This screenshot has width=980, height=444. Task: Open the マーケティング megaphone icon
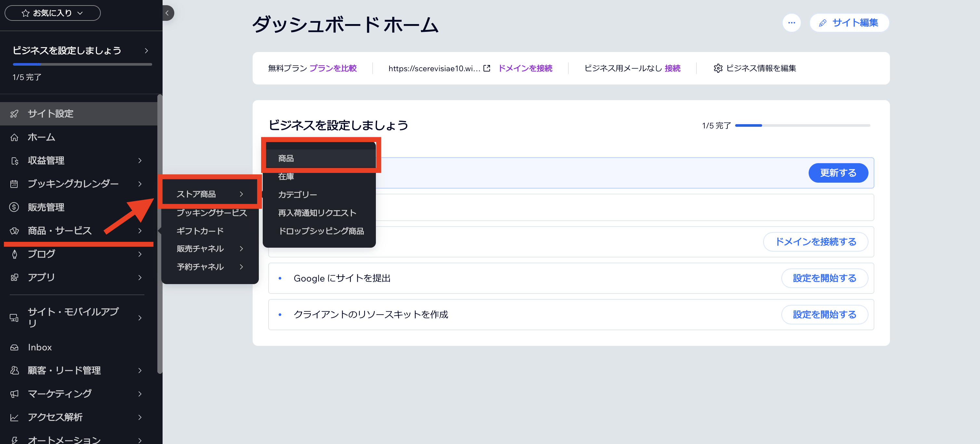point(14,394)
